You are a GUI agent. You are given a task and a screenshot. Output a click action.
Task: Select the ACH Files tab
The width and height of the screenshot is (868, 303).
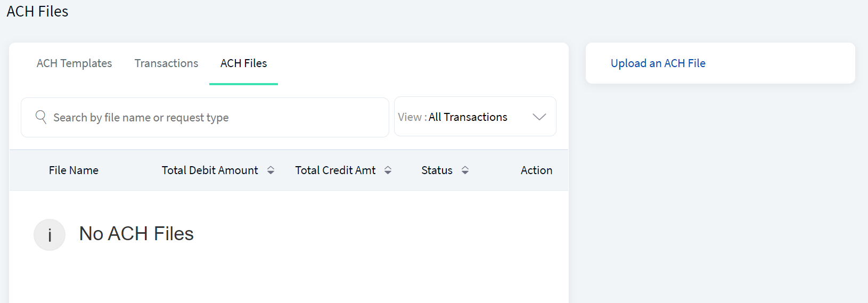(x=243, y=63)
